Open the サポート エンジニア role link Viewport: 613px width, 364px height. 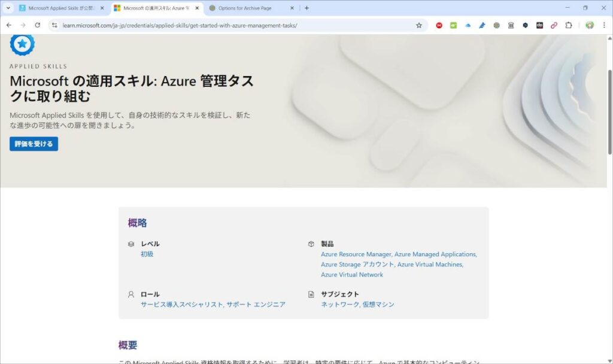coord(256,304)
